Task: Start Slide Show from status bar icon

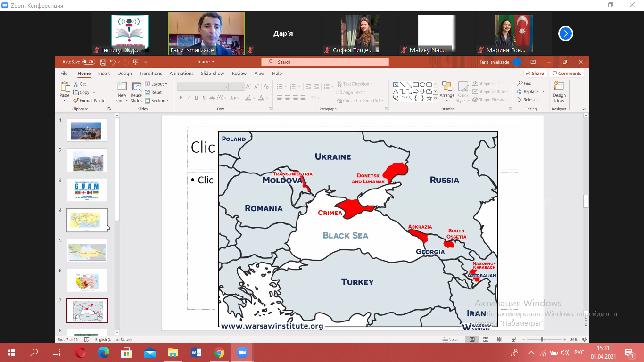Action: coord(513,339)
